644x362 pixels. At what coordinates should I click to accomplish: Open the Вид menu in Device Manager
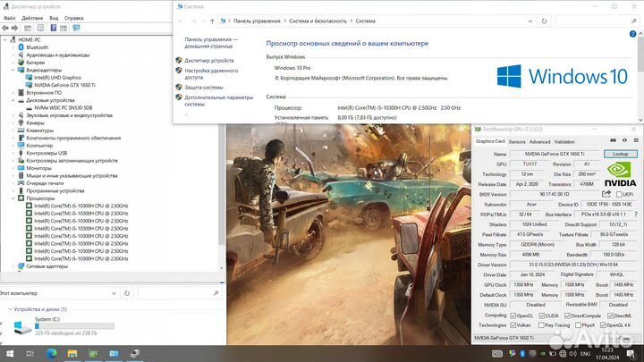[x=54, y=18]
